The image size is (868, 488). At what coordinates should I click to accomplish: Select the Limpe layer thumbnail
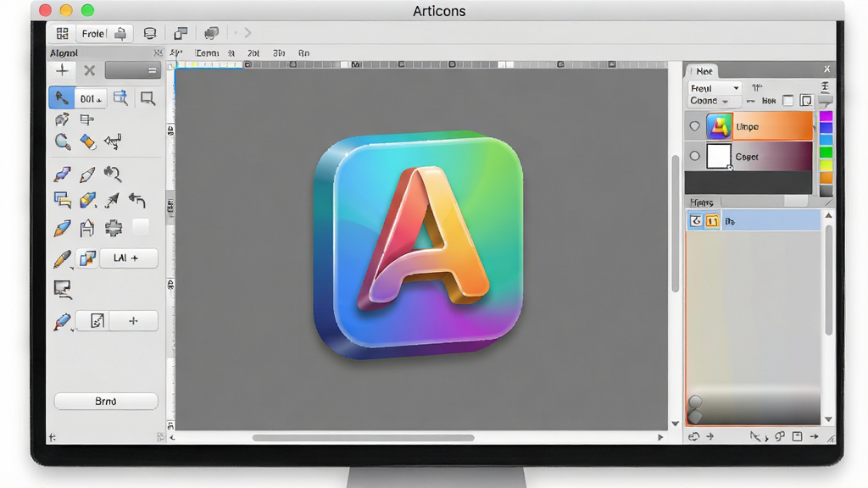[x=719, y=127]
